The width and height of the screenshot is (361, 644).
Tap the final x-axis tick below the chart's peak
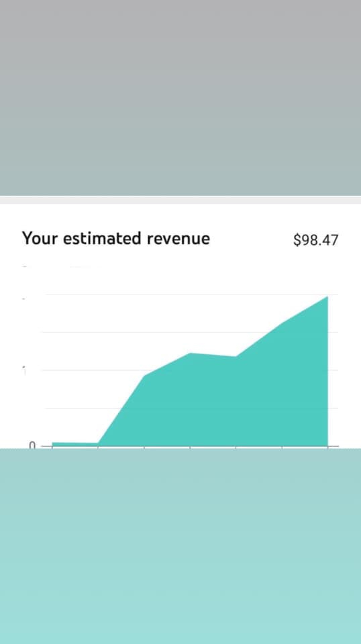327,447
